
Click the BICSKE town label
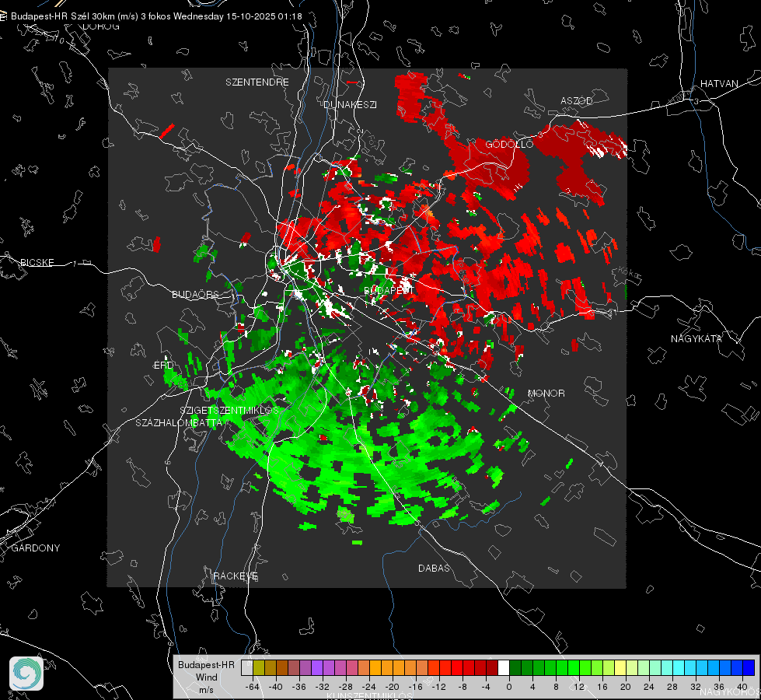point(37,262)
